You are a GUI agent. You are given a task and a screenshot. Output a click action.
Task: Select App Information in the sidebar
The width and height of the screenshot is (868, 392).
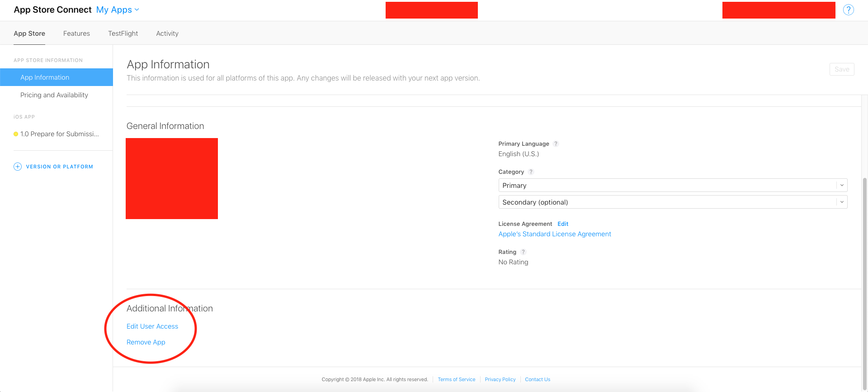[57, 77]
